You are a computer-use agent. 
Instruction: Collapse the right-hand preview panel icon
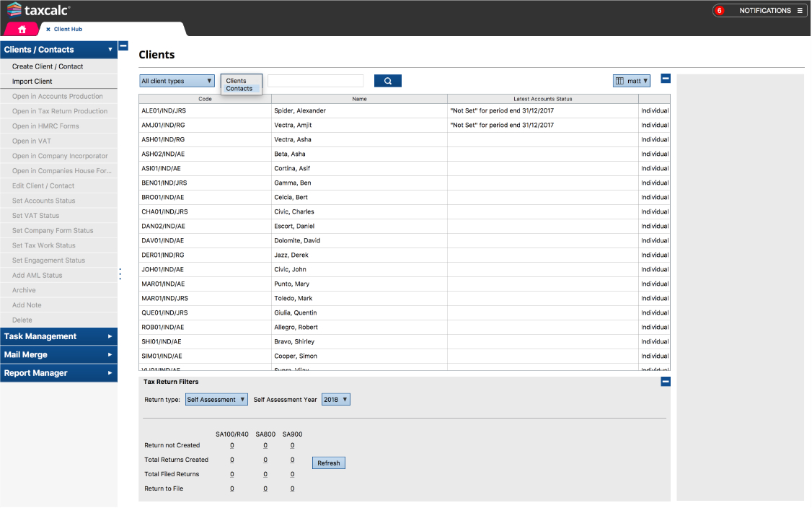[x=664, y=78]
